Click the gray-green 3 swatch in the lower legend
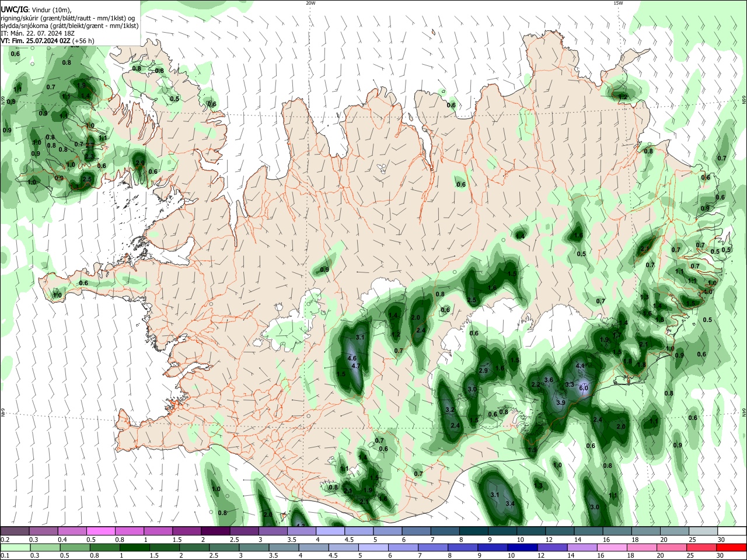Viewport: 747px width, 560px height. pyautogui.click(x=253, y=548)
